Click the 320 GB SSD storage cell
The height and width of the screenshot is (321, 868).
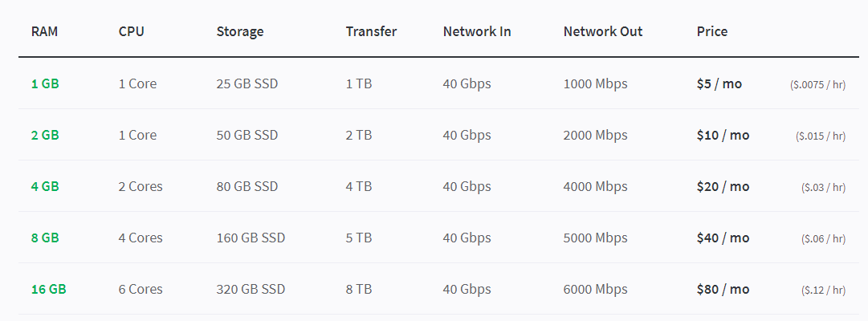251,290
